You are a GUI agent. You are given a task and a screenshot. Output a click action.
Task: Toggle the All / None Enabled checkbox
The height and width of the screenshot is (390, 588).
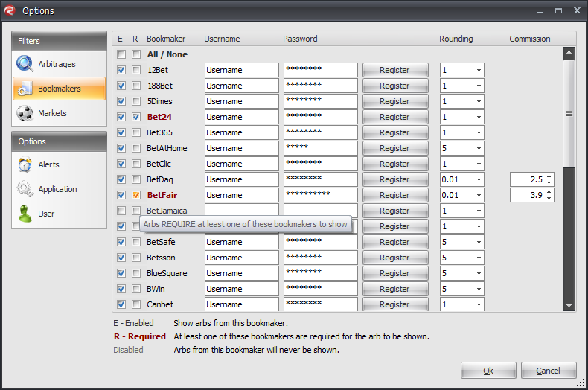coord(121,54)
